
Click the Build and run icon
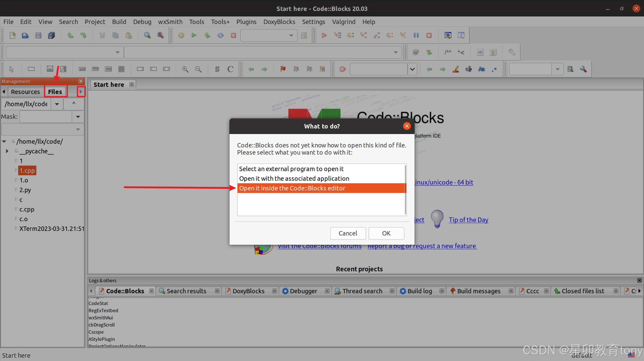tap(207, 35)
